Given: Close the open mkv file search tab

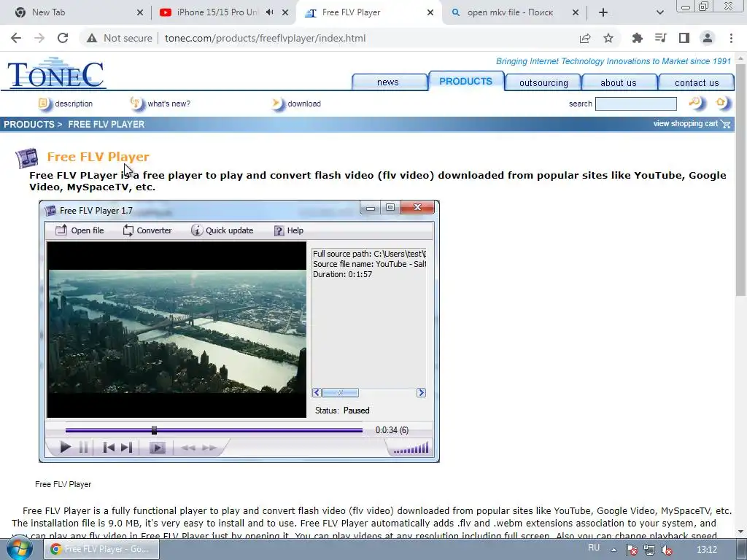Looking at the screenshot, I should (576, 13).
